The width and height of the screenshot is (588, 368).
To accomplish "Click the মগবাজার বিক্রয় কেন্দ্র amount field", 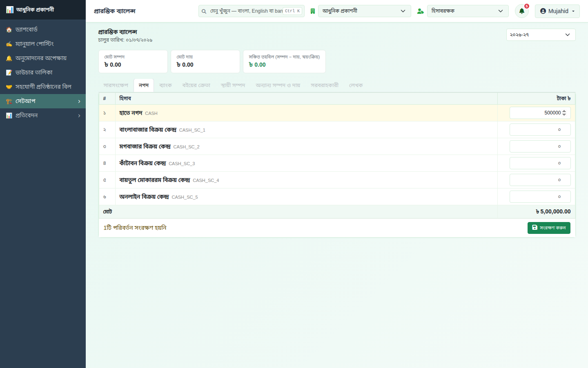I will tap(540, 146).
